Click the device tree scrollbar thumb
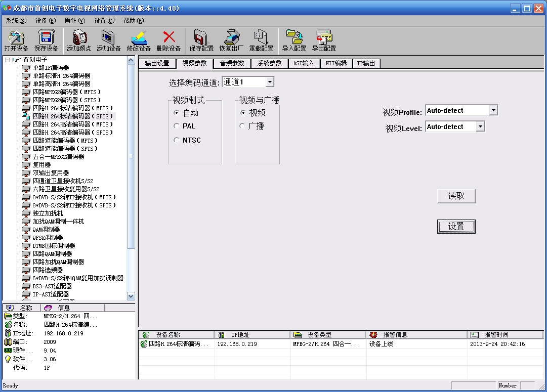Screen dimensions: 547x392 (x=131, y=156)
